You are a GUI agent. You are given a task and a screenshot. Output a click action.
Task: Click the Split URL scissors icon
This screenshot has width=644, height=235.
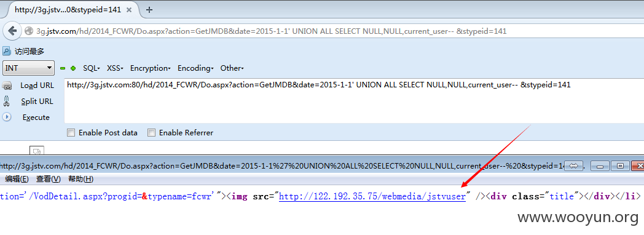tap(7, 101)
